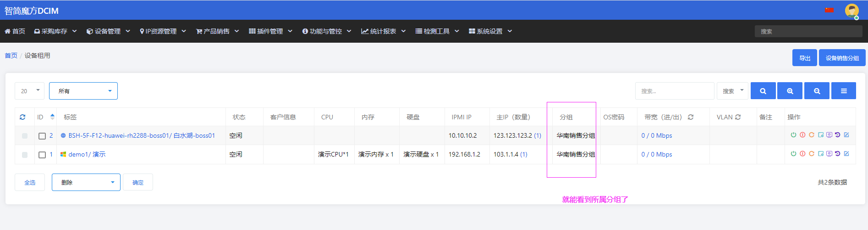Open the user avatar in the top bar
The image size is (868, 230).
tap(852, 11)
